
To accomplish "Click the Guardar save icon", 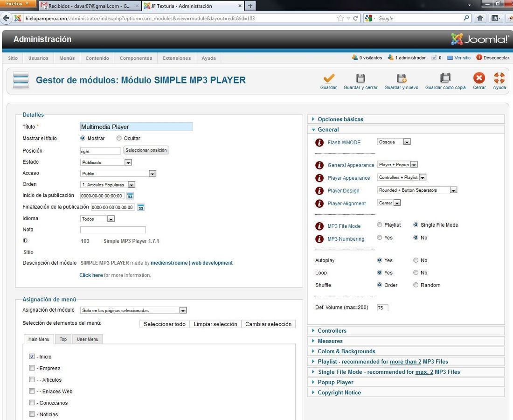I will pyautogui.click(x=329, y=78).
